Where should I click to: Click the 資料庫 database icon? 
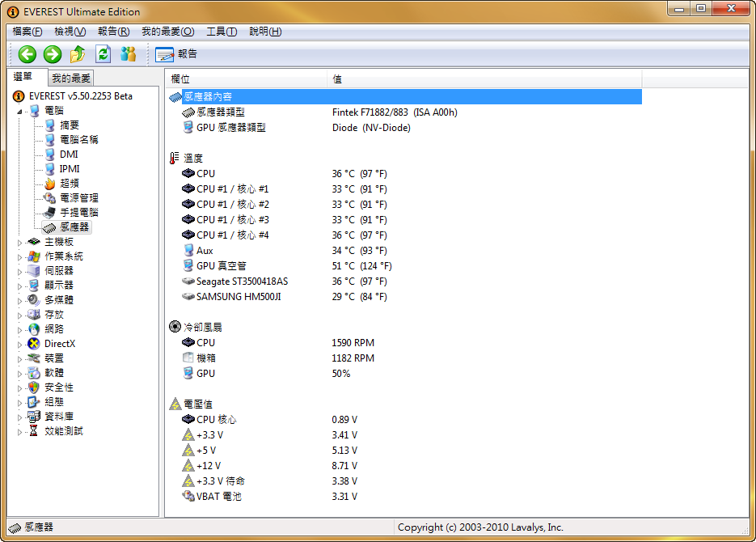pos(34,416)
